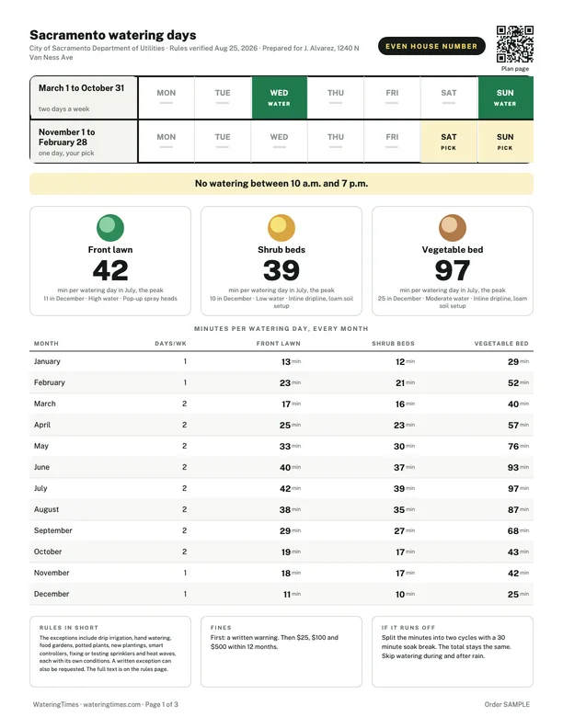Click the 'Shrub beds' card heading

[x=281, y=250]
